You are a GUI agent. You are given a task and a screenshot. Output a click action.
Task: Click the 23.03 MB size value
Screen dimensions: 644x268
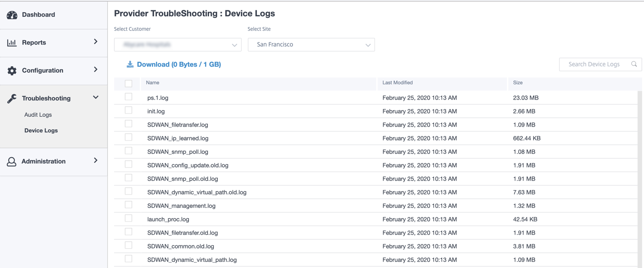(526, 98)
